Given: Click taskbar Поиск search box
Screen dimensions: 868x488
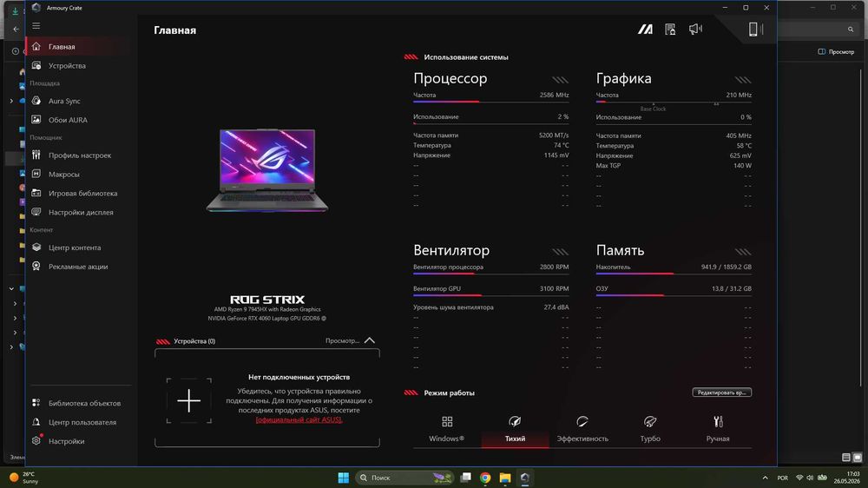Looking at the screenshot, I should pos(404,478).
